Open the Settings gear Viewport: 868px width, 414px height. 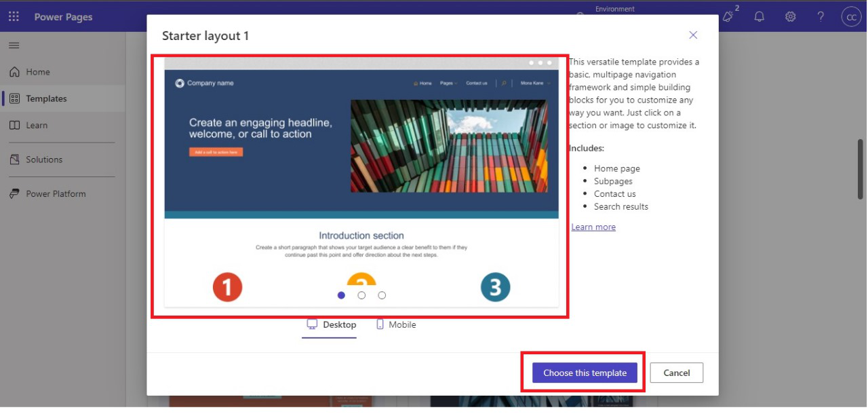coord(790,17)
